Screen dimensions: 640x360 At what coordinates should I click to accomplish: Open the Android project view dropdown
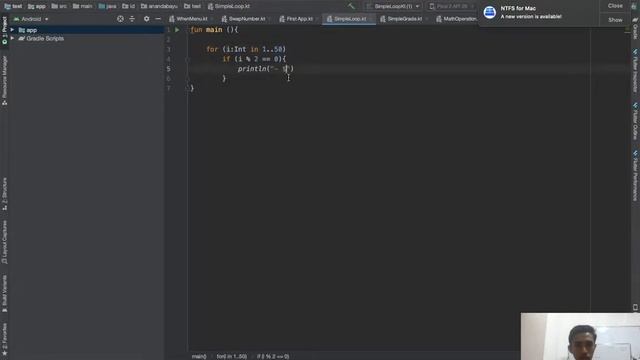pos(31,19)
